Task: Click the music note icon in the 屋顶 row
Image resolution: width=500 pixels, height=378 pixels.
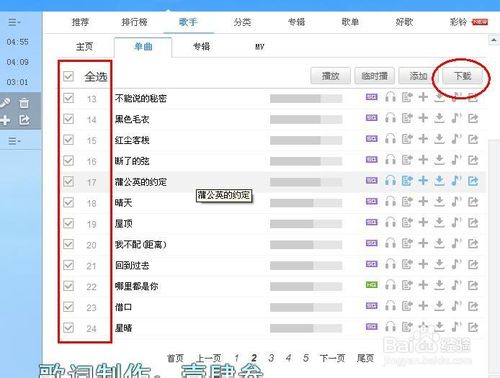Action: click(x=456, y=222)
